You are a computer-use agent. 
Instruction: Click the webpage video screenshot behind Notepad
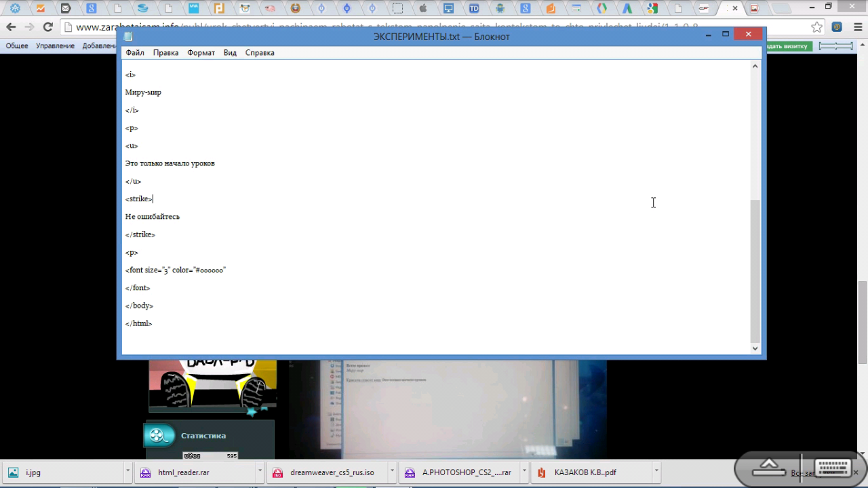pyautogui.click(x=448, y=410)
